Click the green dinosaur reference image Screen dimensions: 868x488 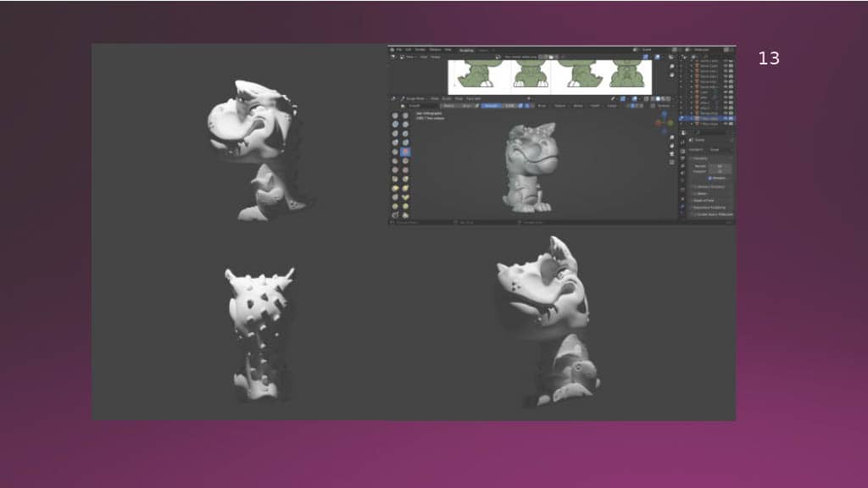pyautogui.click(x=549, y=77)
